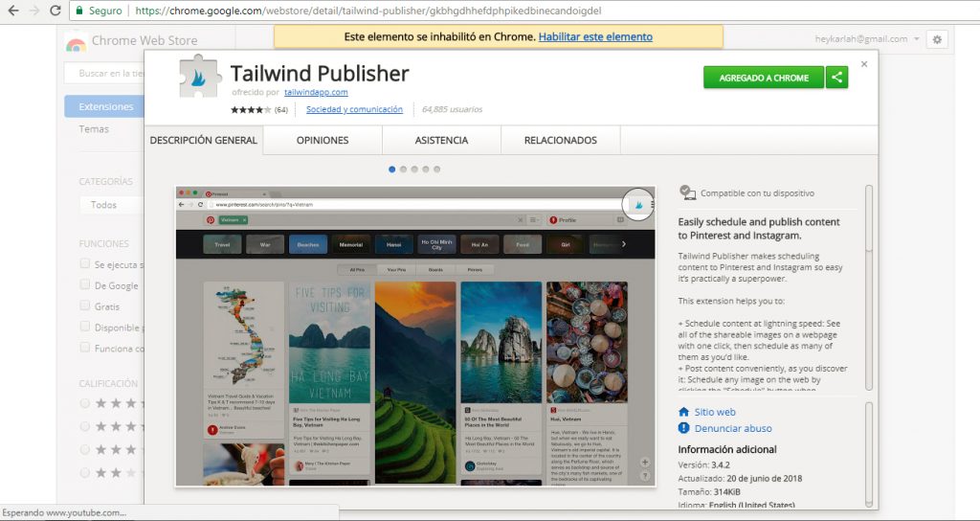Select the second carousel dot

pos(403,169)
